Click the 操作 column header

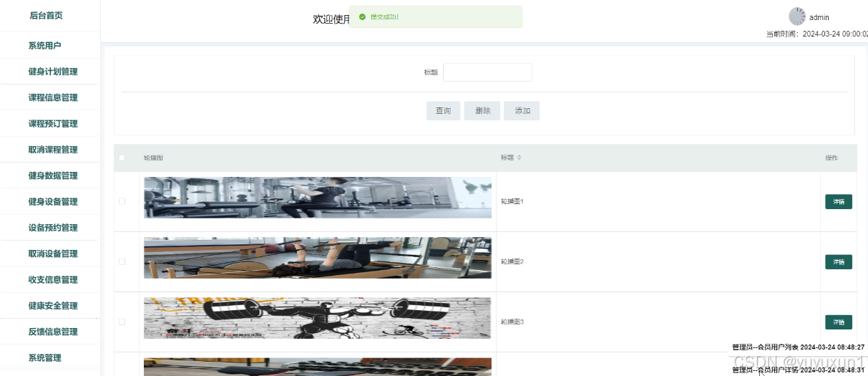pos(832,158)
